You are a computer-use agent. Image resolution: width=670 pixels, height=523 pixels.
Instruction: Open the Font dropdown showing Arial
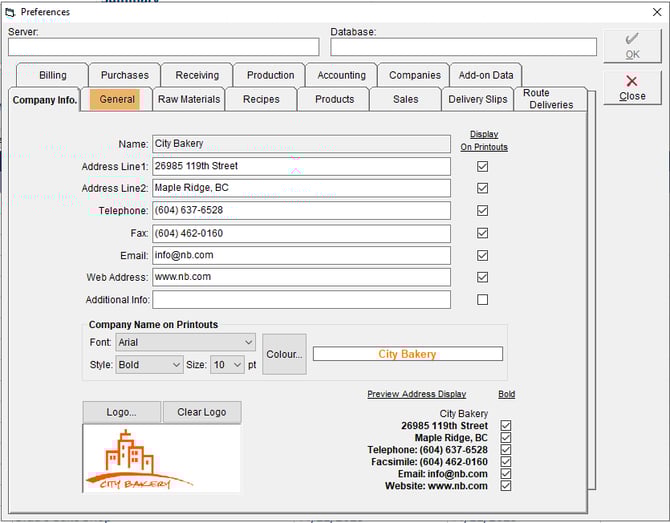[x=185, y=342]
